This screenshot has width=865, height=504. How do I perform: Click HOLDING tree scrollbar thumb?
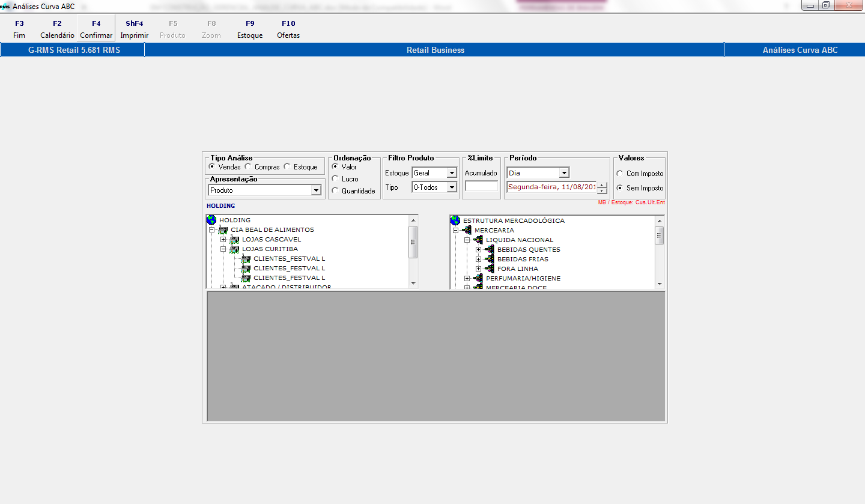pyautogui.click(x=413, y=242)
